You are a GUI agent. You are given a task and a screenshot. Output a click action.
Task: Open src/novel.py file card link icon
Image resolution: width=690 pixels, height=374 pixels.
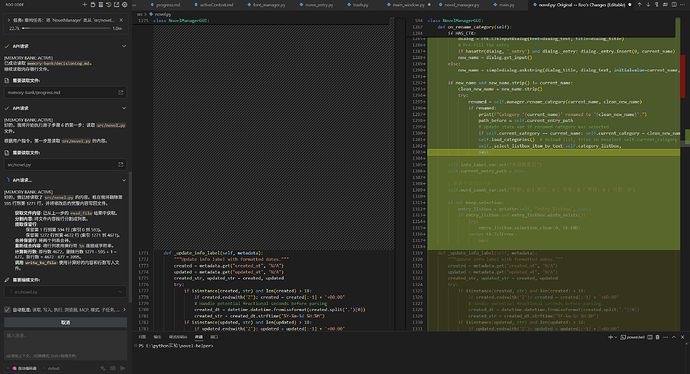coord(121,165)
